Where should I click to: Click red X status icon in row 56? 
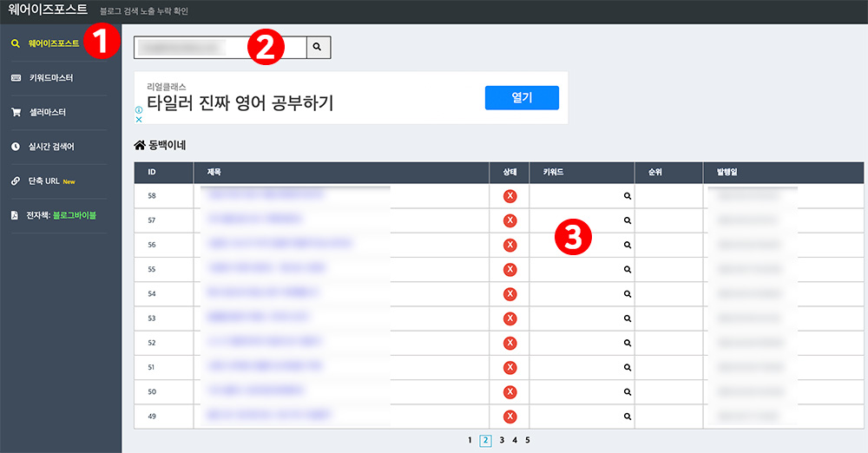[x=510, y=245]
